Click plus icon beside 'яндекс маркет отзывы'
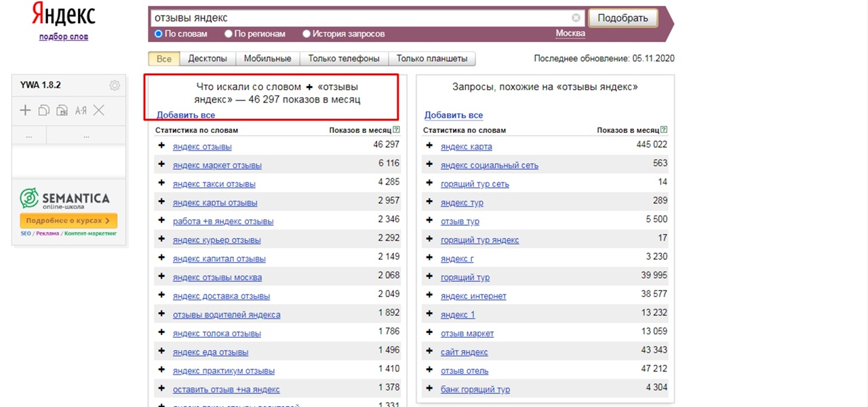The image size is (868, 407). tap(161, 165)
